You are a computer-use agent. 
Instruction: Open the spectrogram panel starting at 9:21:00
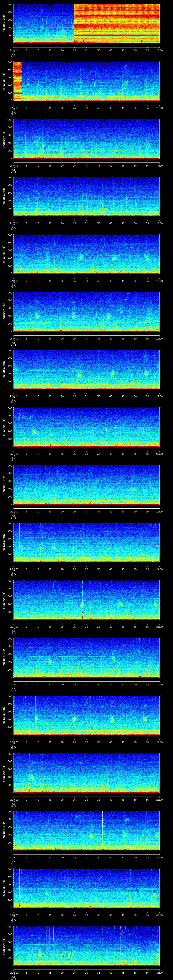pos(87,427)
